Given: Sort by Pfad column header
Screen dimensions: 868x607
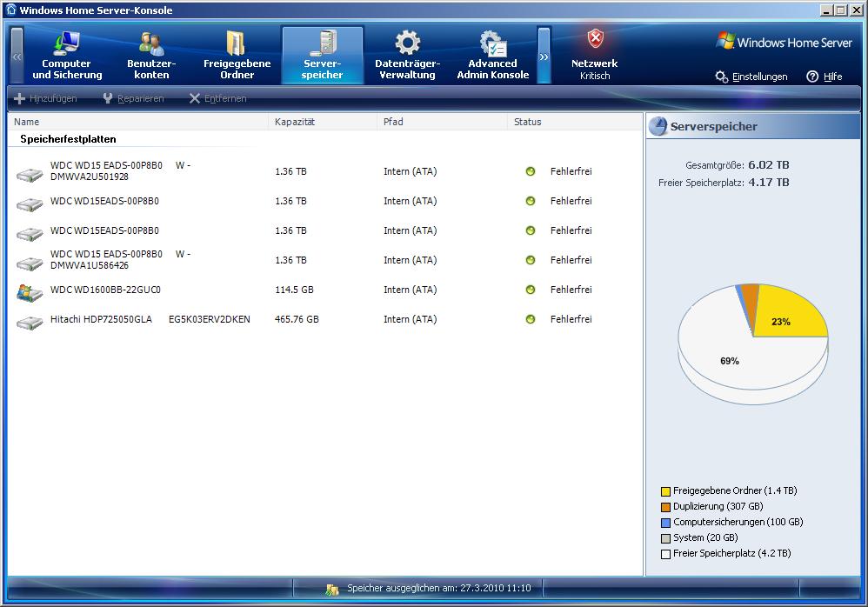Looking at the screenshot, I should [x=443, y=122].
